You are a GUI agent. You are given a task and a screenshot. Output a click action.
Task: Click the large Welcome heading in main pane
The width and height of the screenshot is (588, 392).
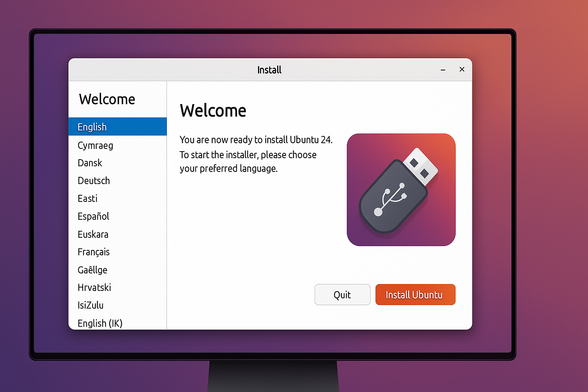[x=213, y=111]
